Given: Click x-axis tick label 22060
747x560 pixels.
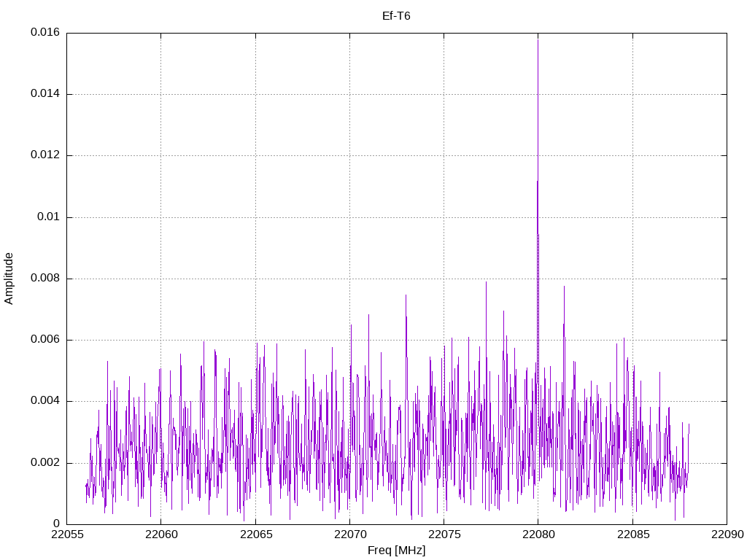Looking at the screenshot, I should pyautogui.click(x=161, y=534).
